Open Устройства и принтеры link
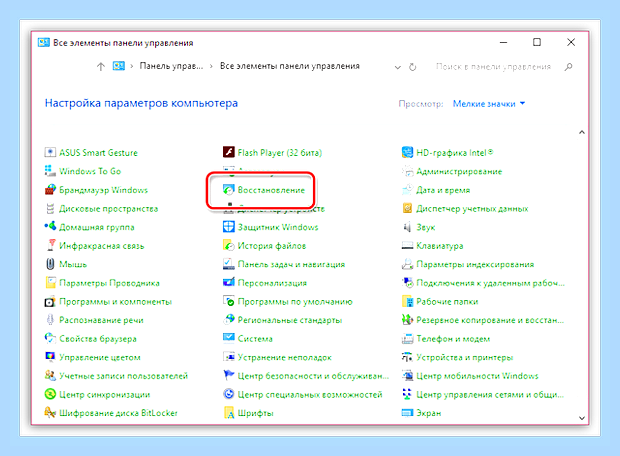The width and height of the screenshot is (620, 456). coord(465,357)
